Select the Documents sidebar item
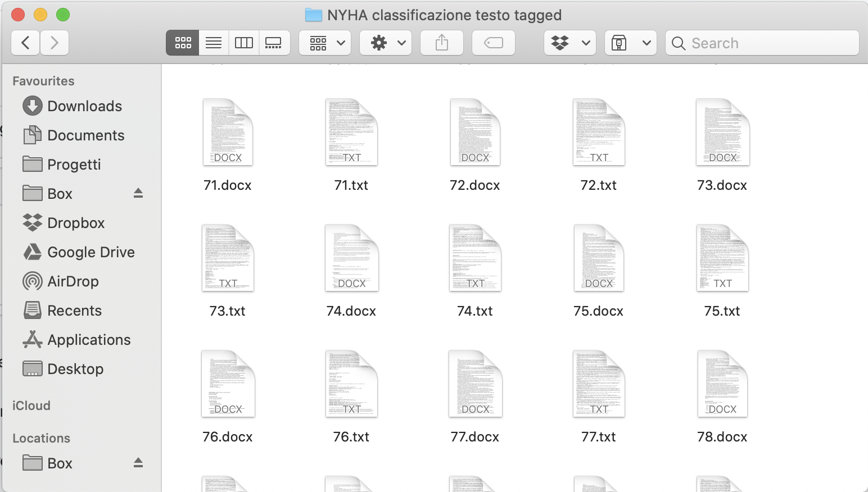 86,135
